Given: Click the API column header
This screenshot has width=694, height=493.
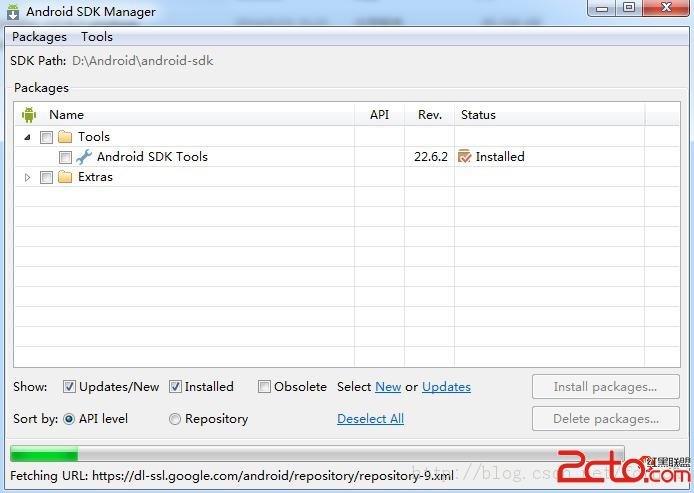Looking at the screenshot, I should pos(379,115).
